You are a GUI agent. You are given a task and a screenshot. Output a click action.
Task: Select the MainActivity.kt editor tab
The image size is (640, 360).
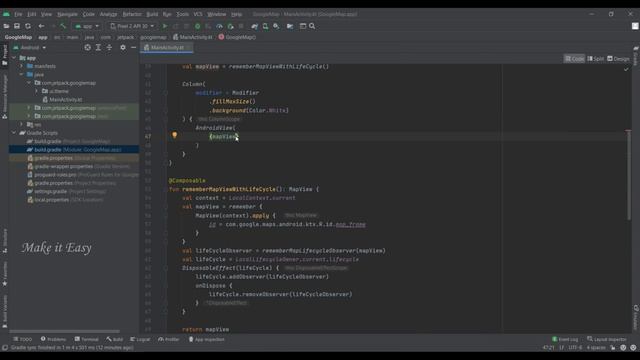167,48
